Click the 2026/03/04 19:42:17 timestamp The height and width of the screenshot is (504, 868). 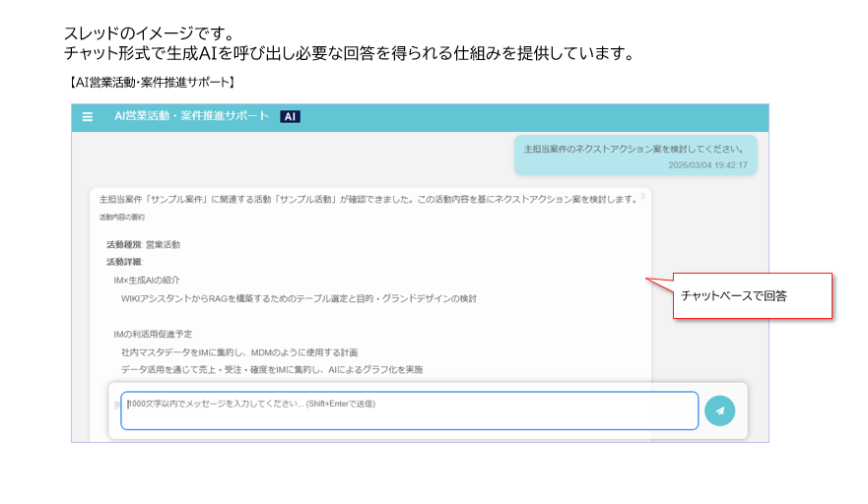click(x=707, y=165)
